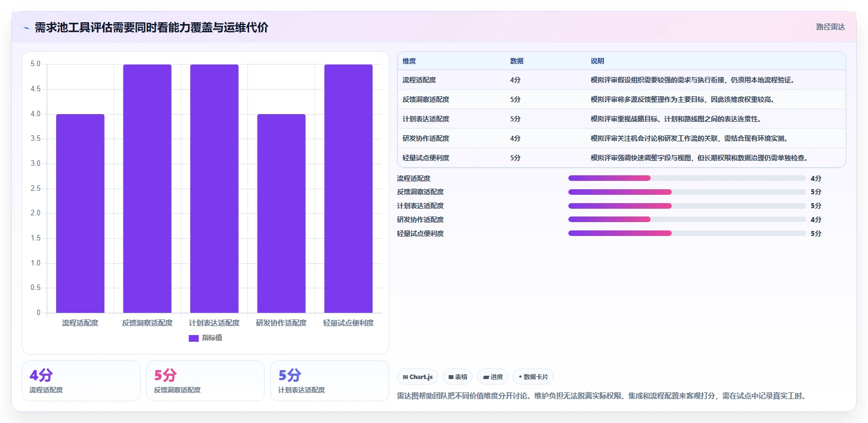Click the description starting 模拟评审重视战略目标
The width and height of the screenshot is (868, 423).
pyautogui.click(x=676, y=119)
